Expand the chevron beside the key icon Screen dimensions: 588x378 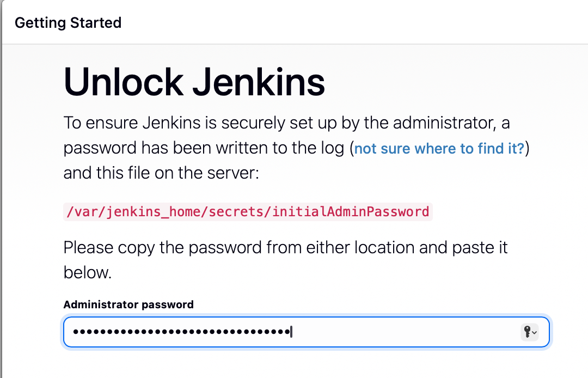point(535,332)
